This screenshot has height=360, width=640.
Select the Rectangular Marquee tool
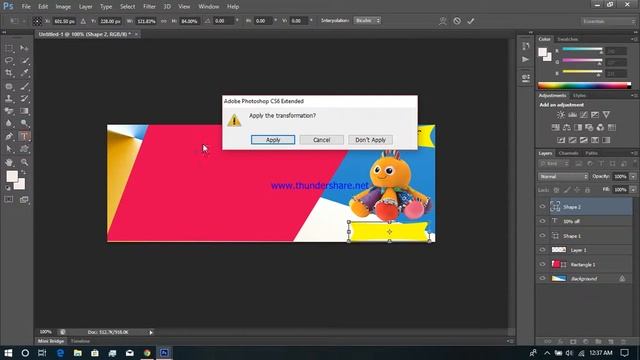(x=9, y=48)
